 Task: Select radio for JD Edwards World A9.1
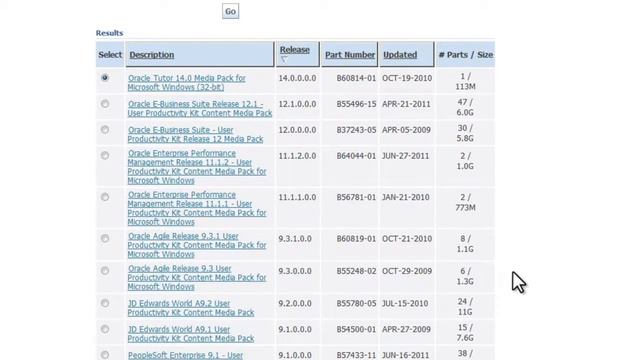(x=105, y=329)
